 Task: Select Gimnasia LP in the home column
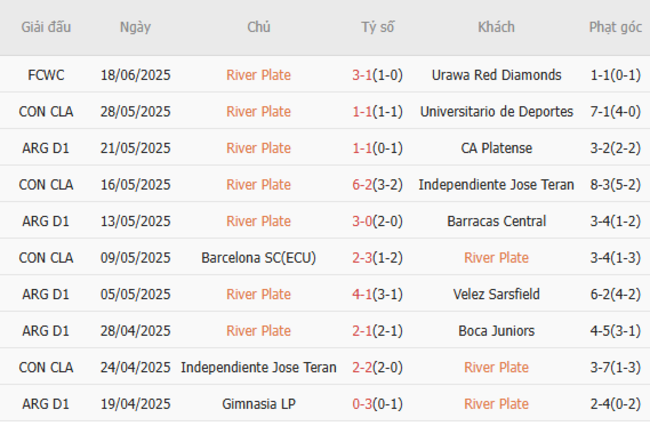[258, 404]
